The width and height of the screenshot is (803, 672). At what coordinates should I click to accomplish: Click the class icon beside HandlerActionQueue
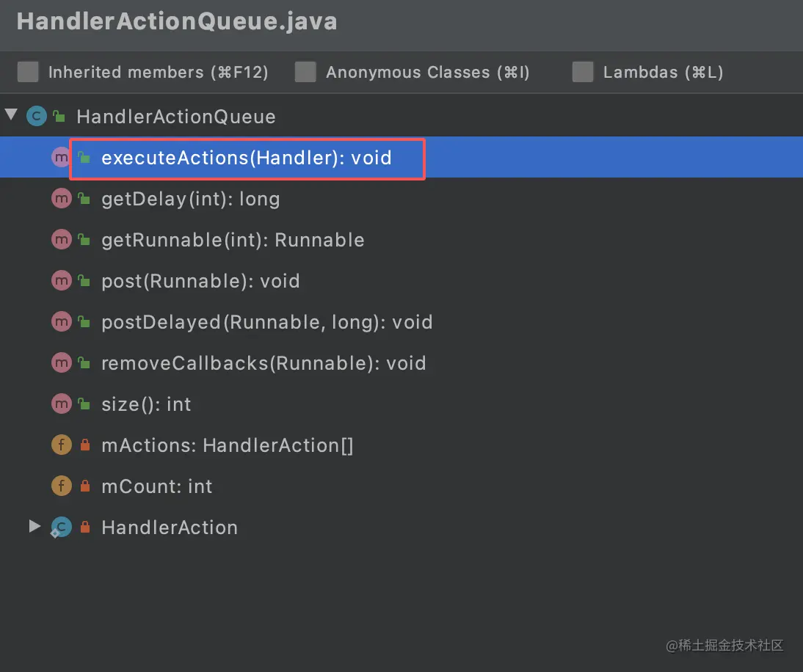click(x=36, y=116)
